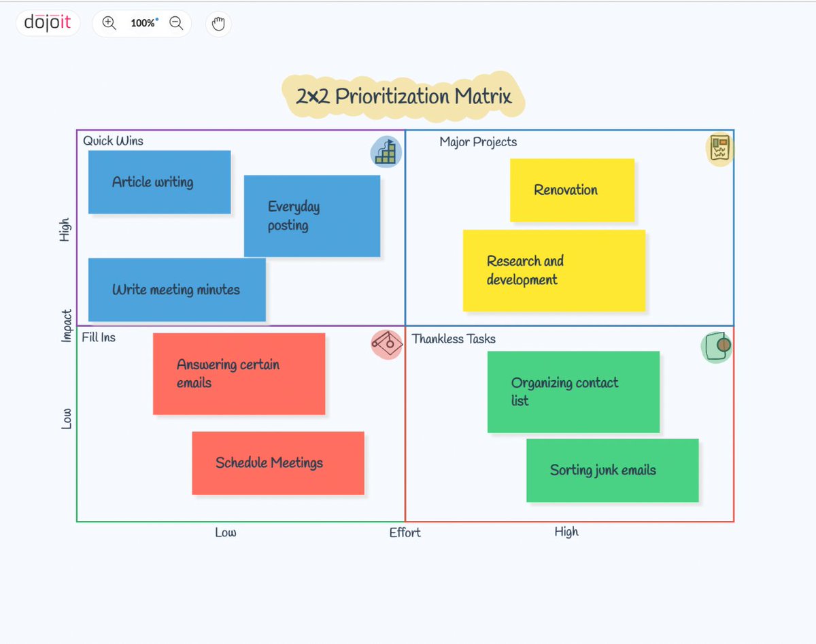816x644 pixels.
Task: Zoom out with the minus magnifier
Action: tap(176, 23)
